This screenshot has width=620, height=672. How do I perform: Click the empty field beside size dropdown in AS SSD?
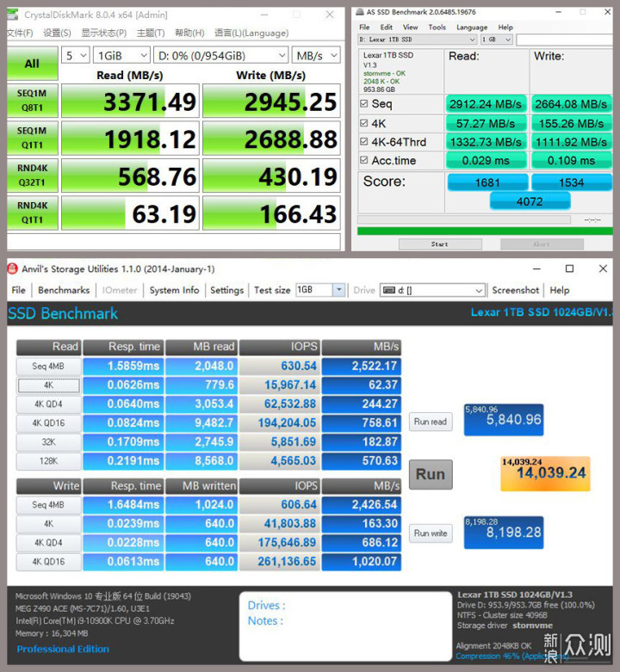pyautogui.click(x=564, y=40)
